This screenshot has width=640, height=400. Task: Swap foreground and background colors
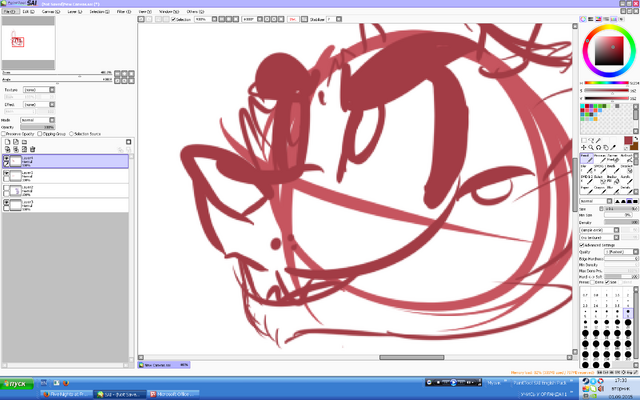[636, 139]
